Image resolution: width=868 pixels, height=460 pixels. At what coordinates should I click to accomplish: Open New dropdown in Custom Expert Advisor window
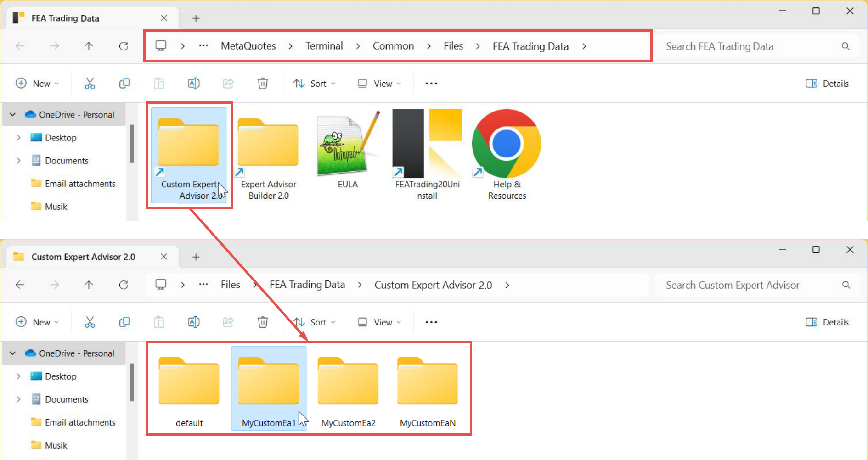tap(38, 322)
